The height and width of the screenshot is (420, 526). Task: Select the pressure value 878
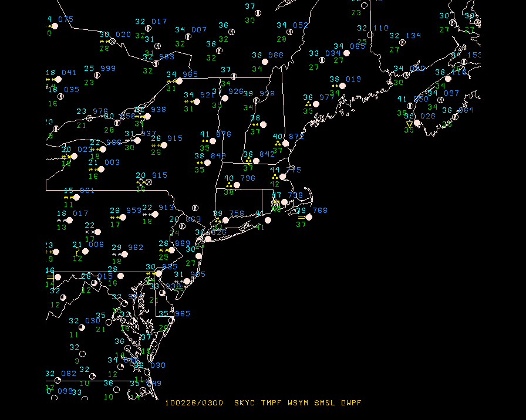pos(224,134)
